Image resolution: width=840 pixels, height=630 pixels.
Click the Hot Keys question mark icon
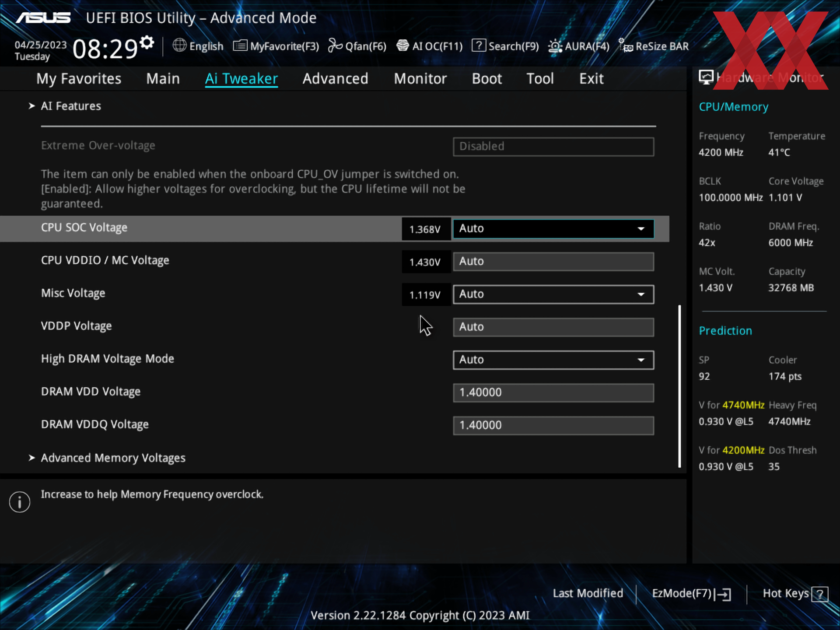[x=820, y=594]
